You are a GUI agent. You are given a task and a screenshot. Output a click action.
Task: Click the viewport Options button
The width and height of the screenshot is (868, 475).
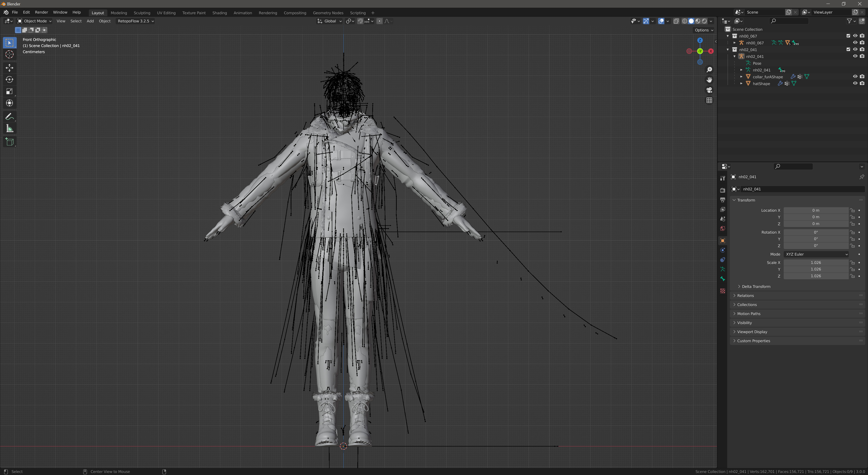(x=704, y=30)
